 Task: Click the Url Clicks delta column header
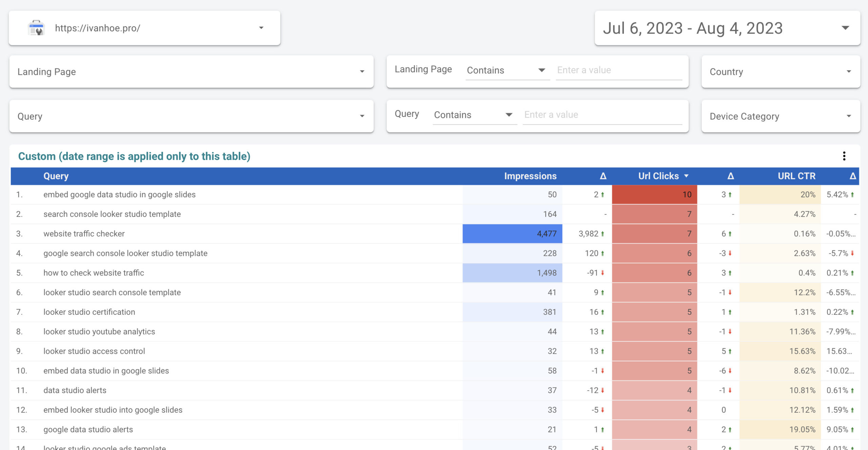[x=730, y=176]
